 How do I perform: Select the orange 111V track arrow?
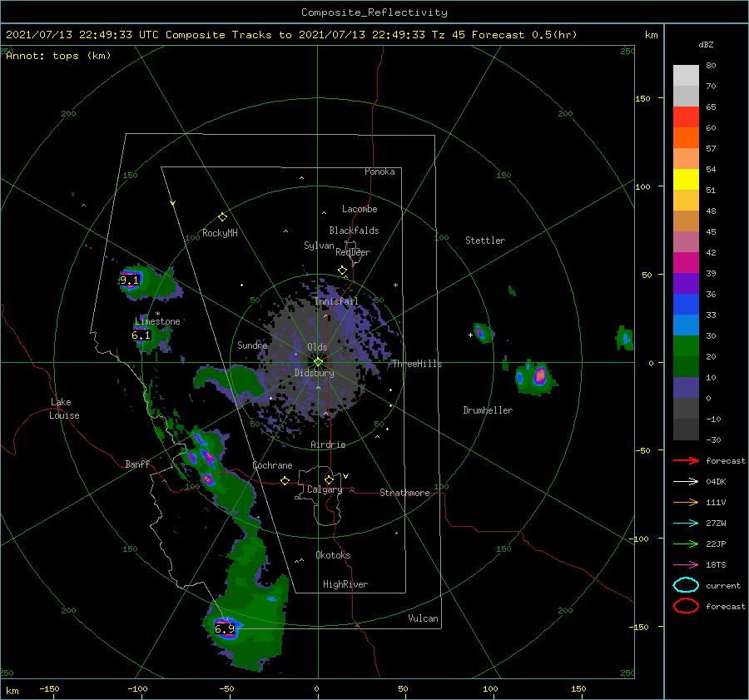[x=686, y=502]
